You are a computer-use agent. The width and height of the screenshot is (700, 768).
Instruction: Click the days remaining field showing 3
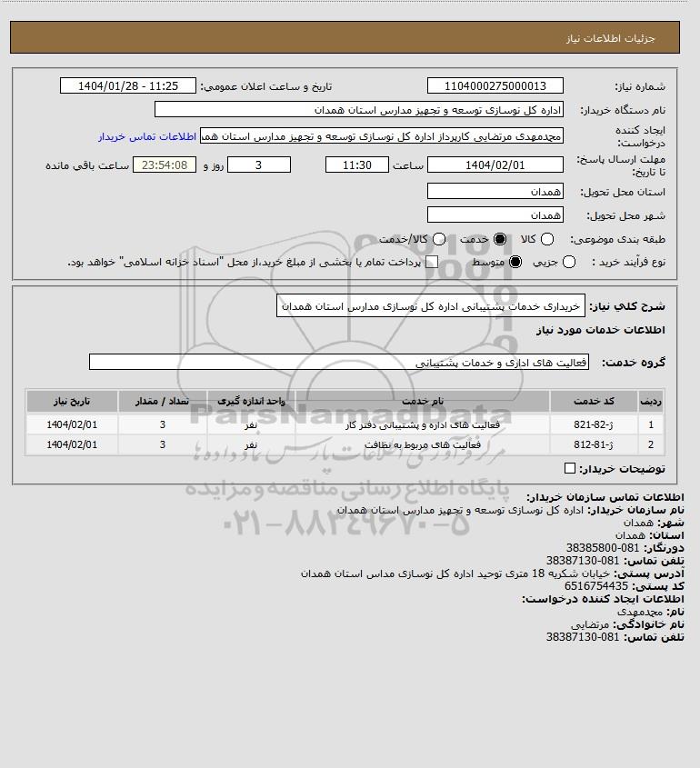click(259, 165)
